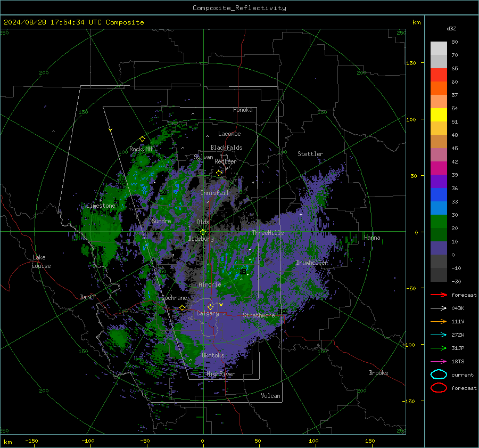Click the Ponoka label
Screen dimensions: 479x448
(243, 110)
